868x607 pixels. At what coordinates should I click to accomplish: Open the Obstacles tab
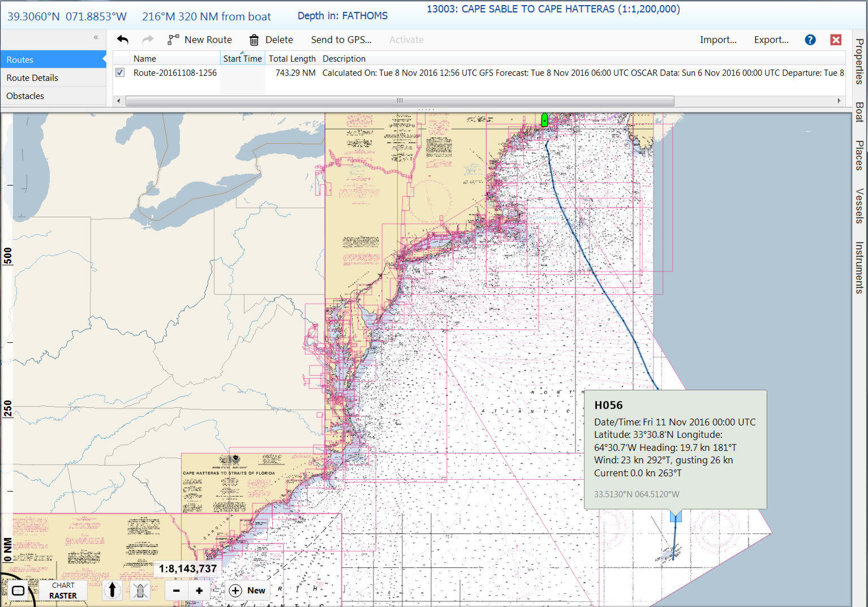[x=53, y=96]
